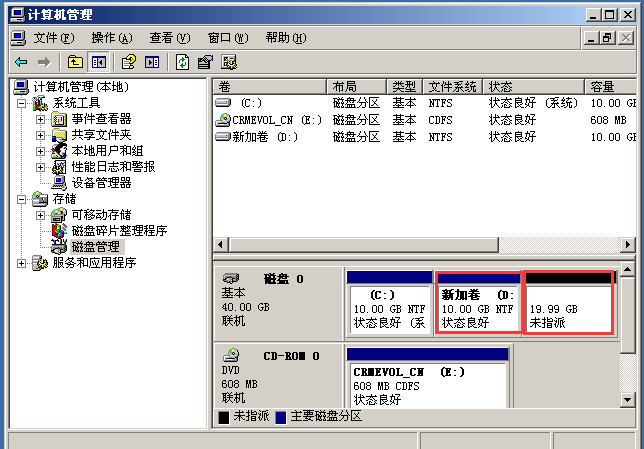Expand the 共享文件夹 node
Screen dimensions: 644x449
[40, 135]
